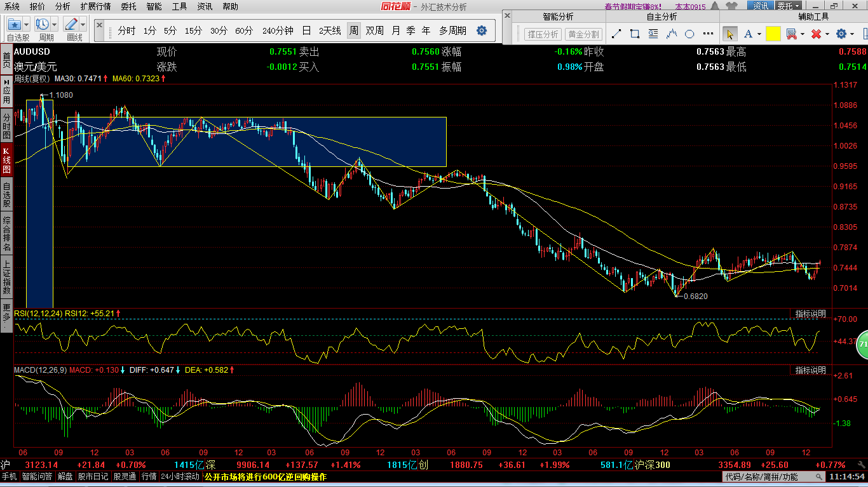This screenshot has width=868, height=487.
Task: Click the 智能问答 bottom bar item
Action: click(x=37, y=476)
